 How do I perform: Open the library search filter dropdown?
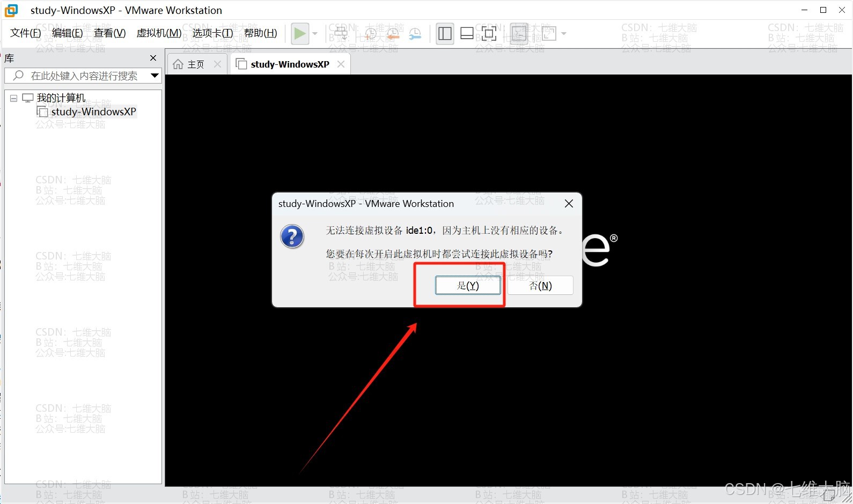click(155, 76)
